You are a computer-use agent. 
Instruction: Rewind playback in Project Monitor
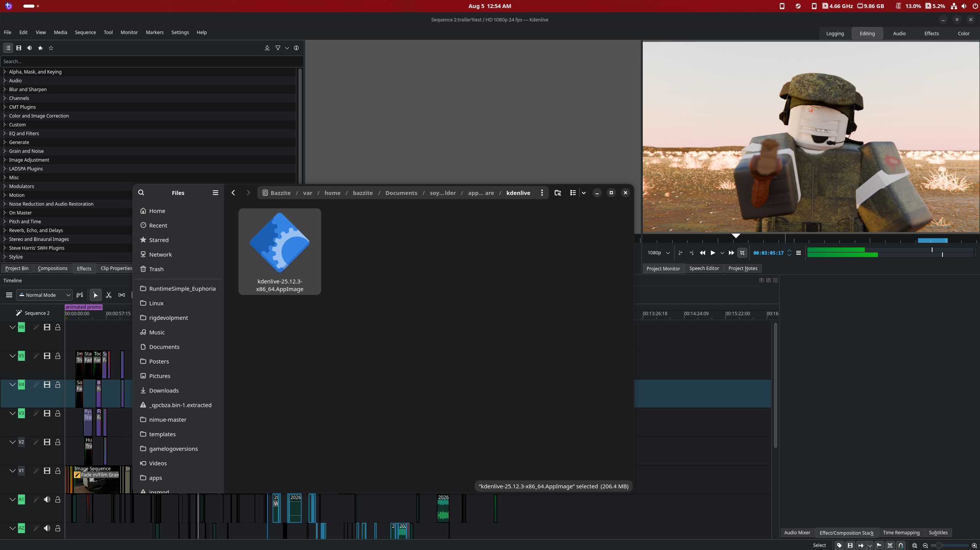pos(702,253)
